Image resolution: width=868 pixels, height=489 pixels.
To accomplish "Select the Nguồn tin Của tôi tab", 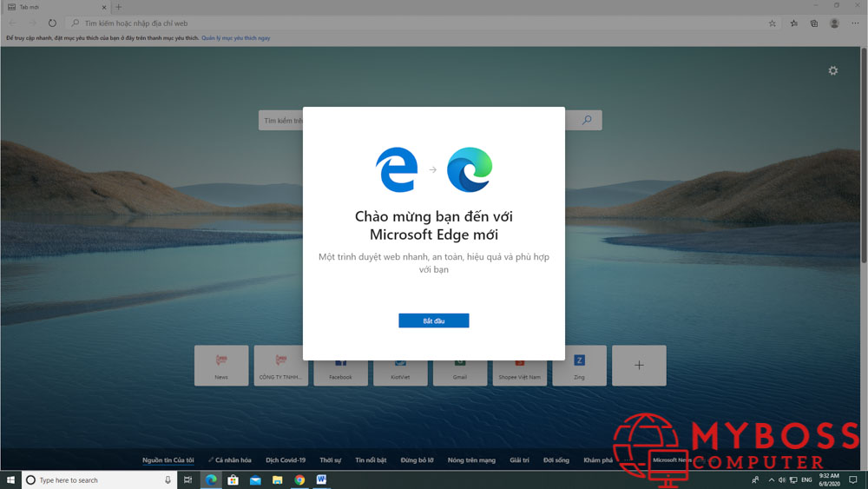I will coord(168,460).
